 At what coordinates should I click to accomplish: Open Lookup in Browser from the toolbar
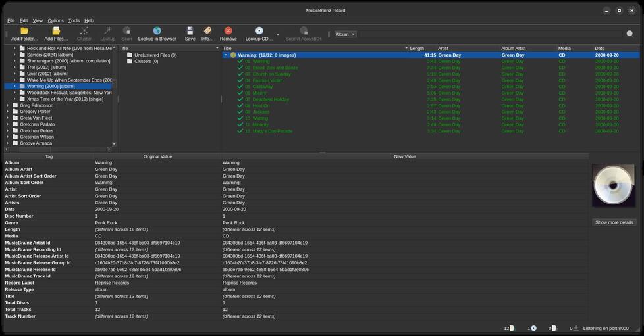click(x=157, y=31)
